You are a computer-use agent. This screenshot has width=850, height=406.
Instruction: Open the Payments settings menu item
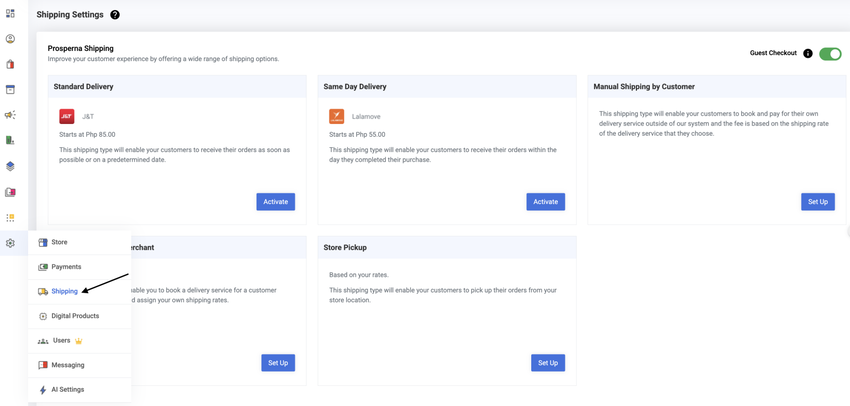[x=66, y=267]
